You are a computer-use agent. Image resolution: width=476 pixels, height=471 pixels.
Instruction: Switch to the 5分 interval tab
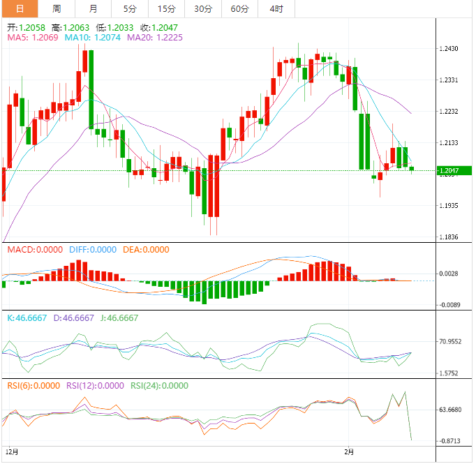click(130, 9)
